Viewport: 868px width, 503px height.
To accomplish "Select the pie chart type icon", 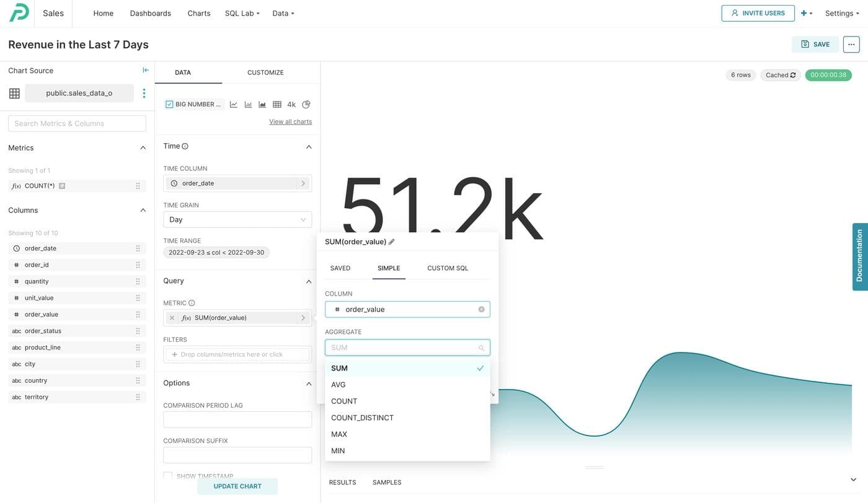I will tap(306, 105).
